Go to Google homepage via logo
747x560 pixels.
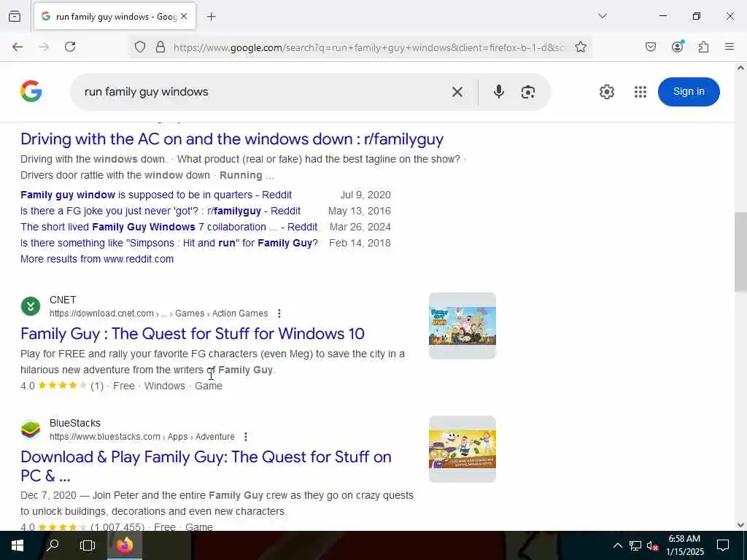point(31,91)
